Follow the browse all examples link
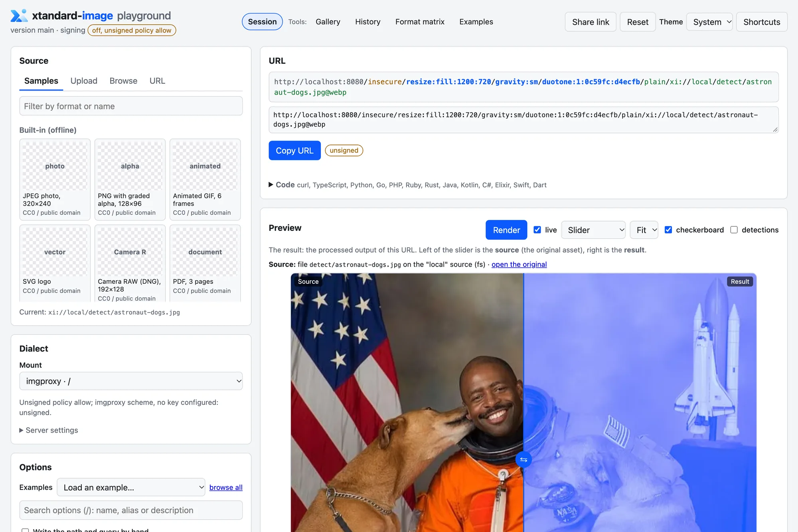The height and width of the screenshot is (532, 798). coord(226,487)
